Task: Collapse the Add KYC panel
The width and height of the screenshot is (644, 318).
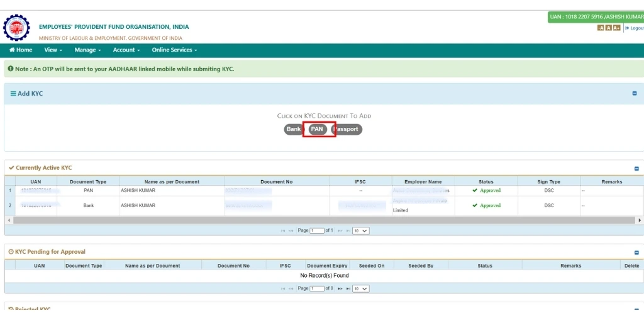Action: [x=635, y=94]
